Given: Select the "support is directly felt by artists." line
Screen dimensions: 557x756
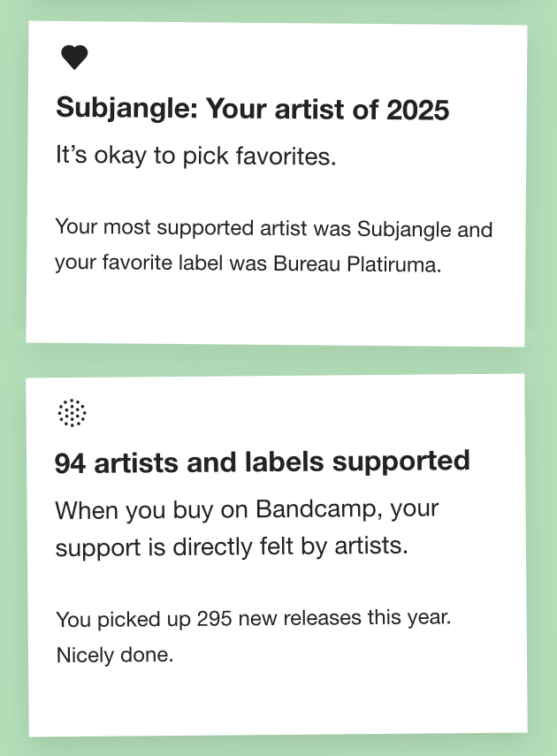Looking at the screenshot, I should [232, 546].
